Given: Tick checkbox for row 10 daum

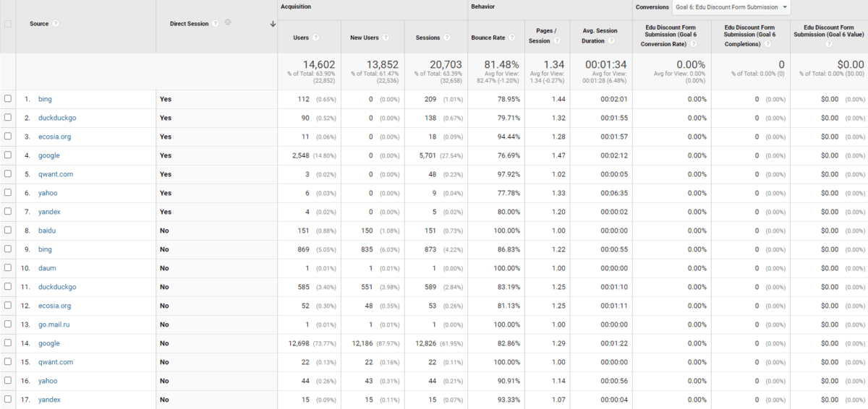Looking at the screenshot, I should [8, 268].
